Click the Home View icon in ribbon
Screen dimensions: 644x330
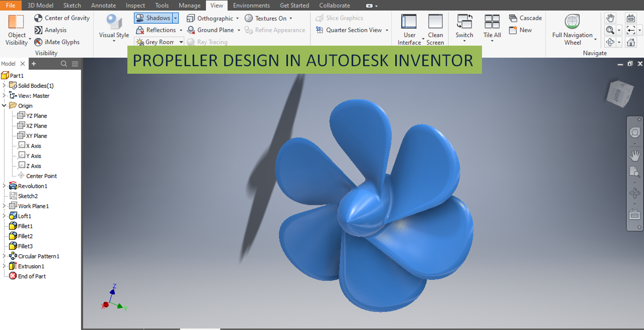point(631,42)
